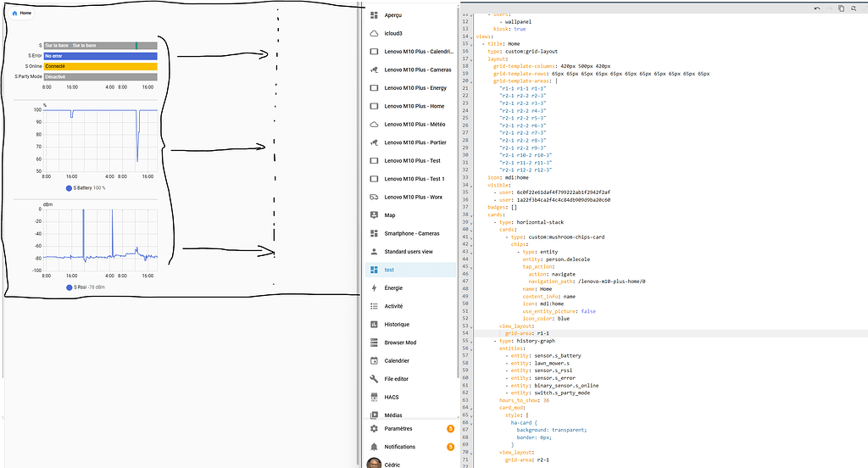The height and width of the screenshot is (468, 868).
Task: Click the S Party Mode 'Désactivé' bar
Action: [x=101, y=77]
